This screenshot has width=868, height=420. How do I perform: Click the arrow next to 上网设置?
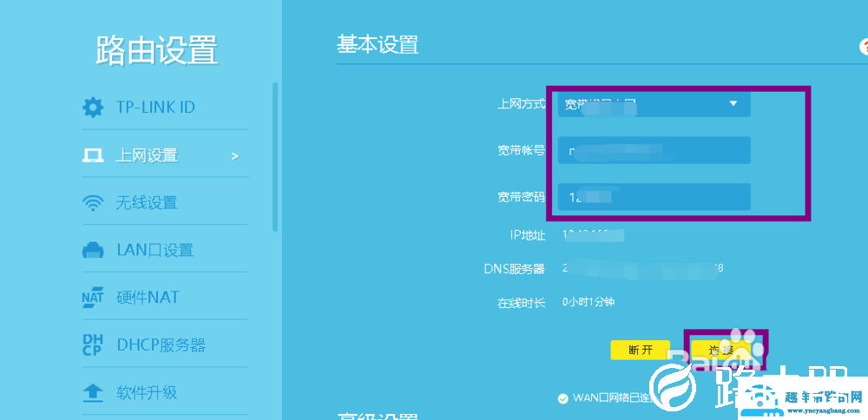234,156
